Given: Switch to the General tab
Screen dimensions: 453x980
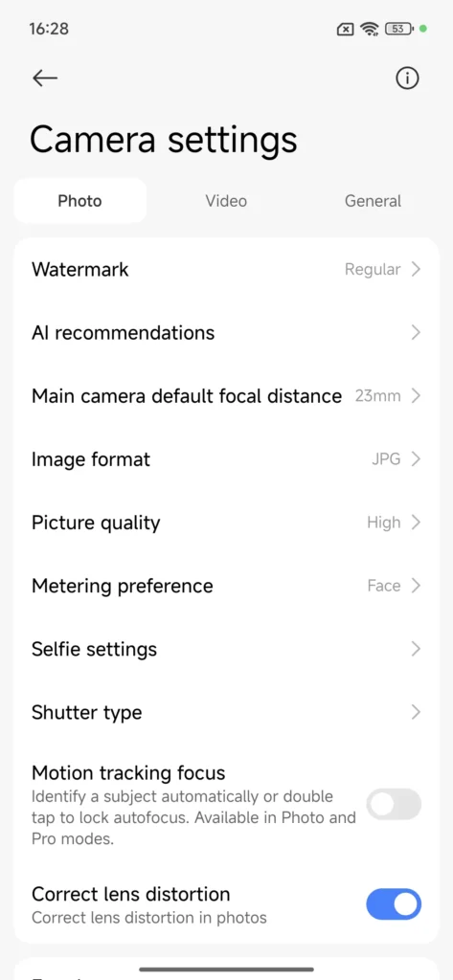Looking at the screenshot, I should click(x=373, y=201).
